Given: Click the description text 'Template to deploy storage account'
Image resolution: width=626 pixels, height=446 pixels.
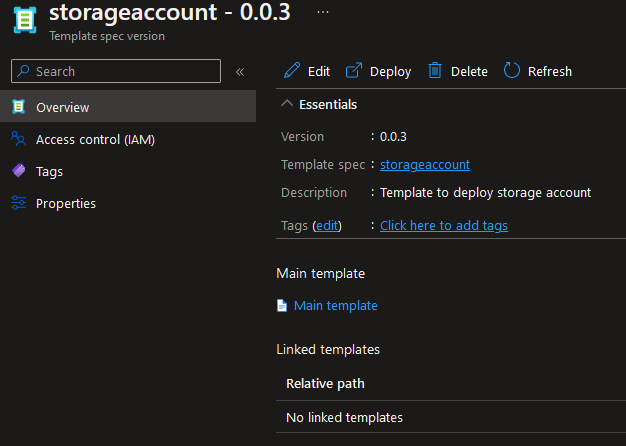Looking at the screenshot, I should click(x=485, y=192).
